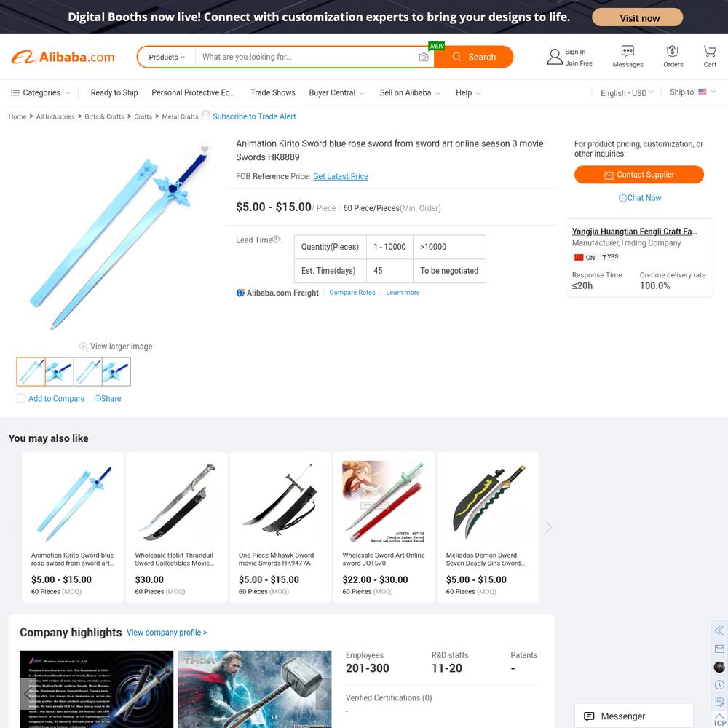Click the search input field
Viewport: 728px width, 728px height.
coord(307,57)
